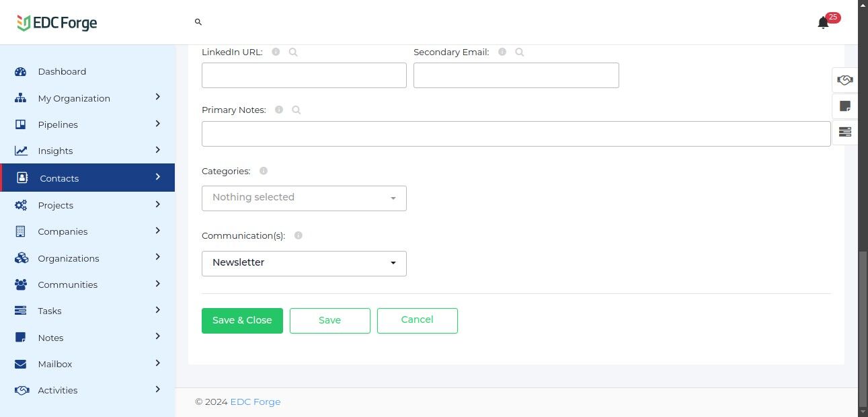Click into the Primary Notes text field
The width and height of the screenshot is (868, 417).
click(x=516, y=134)
